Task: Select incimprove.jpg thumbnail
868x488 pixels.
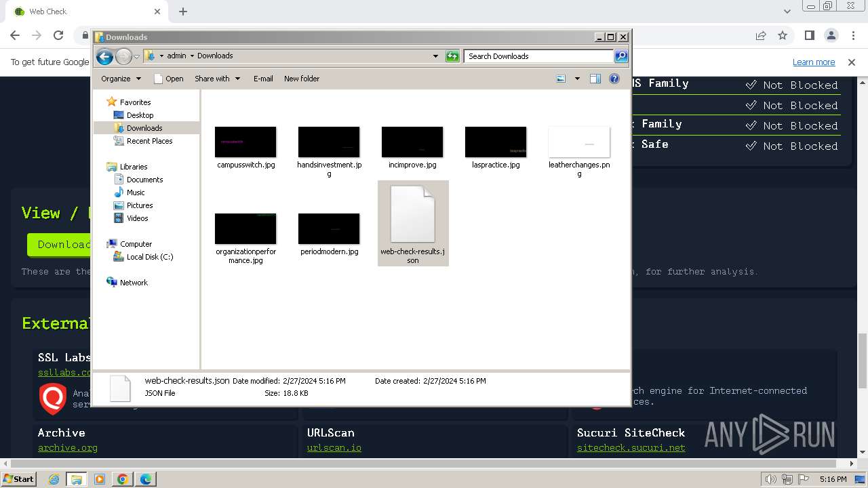Action: [x=412, y=142]
